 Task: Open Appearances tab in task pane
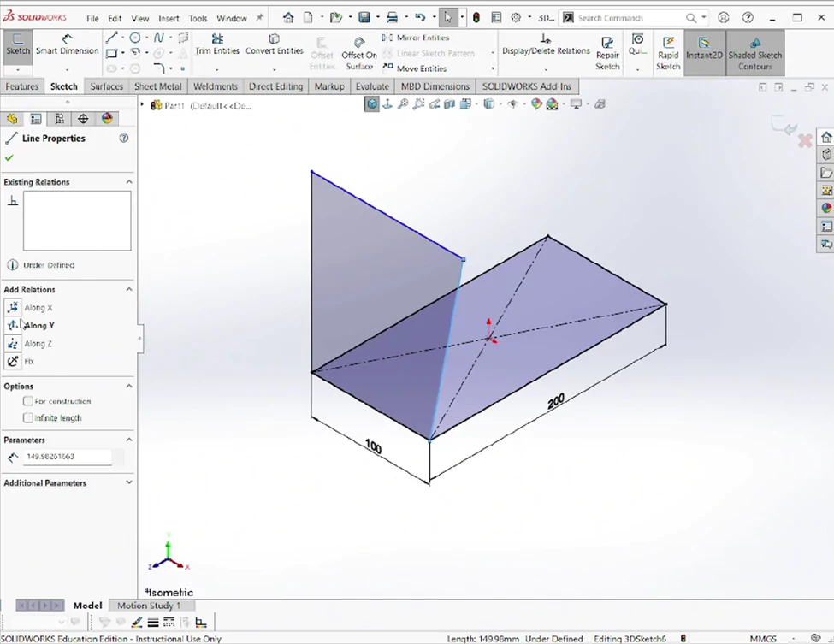tap(826, 208)
